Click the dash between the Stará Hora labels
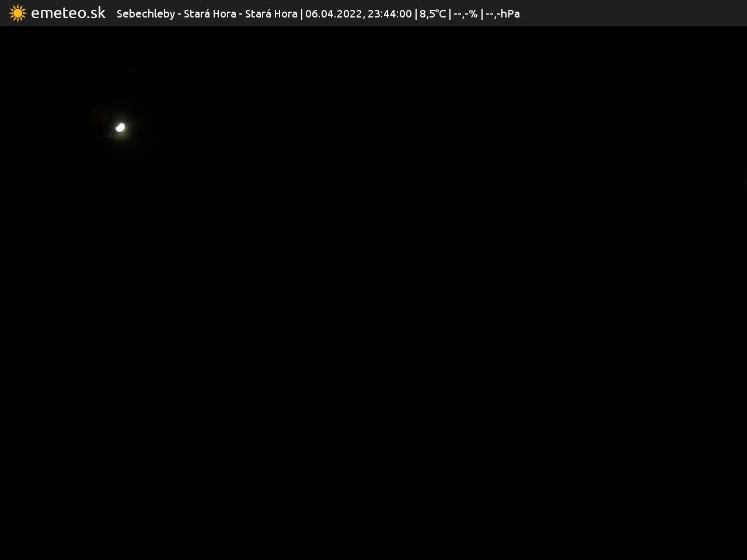 (240, 13)
